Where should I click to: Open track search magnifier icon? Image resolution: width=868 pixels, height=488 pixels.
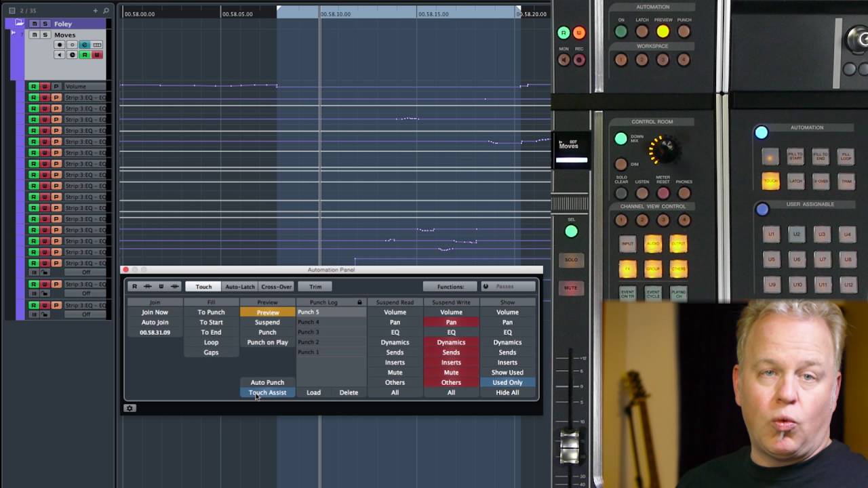[x=106, y=11]
